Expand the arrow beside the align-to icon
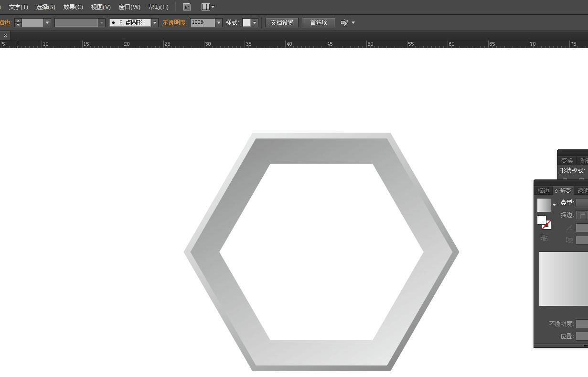Viewport: 588px width, 377px height. [353, 22]
